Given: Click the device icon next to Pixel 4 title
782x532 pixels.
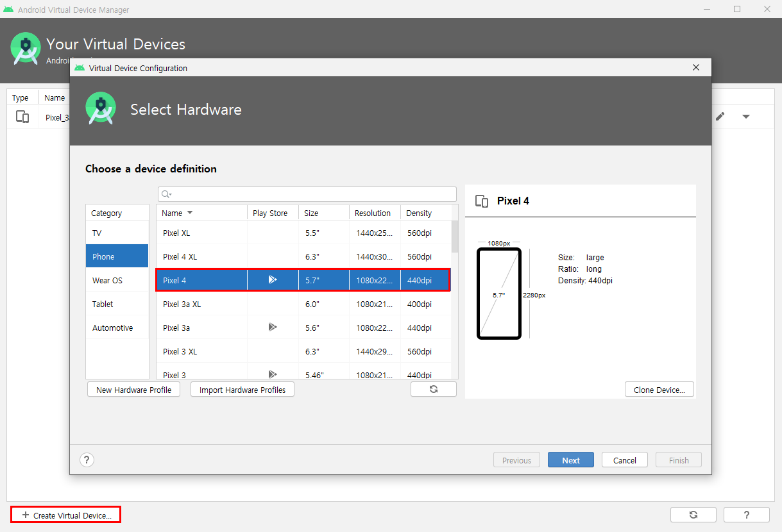Looking at the screenshot, I should click(x=482, y=201).
